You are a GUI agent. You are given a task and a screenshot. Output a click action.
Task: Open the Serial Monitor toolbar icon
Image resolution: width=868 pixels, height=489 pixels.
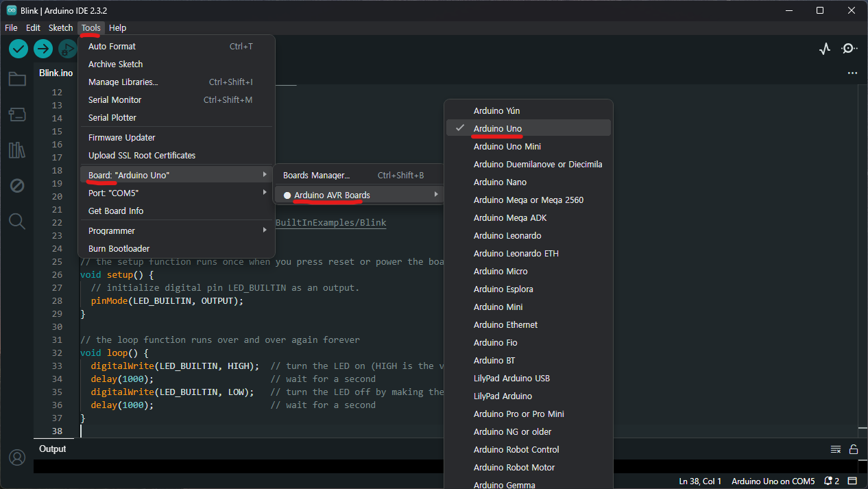849,49
